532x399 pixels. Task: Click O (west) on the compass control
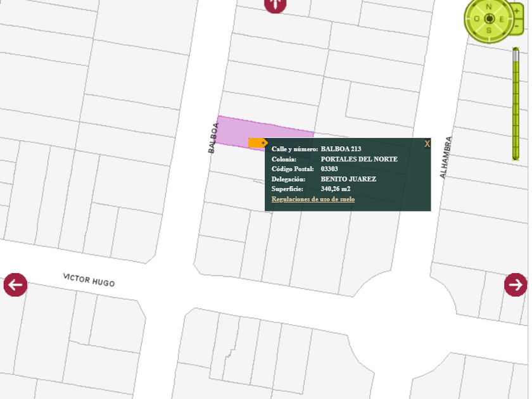[476, 20]
